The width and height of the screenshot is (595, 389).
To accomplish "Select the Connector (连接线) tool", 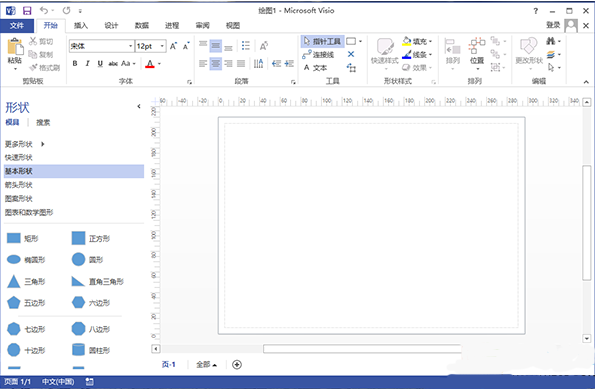I will (x=318, y=54).
